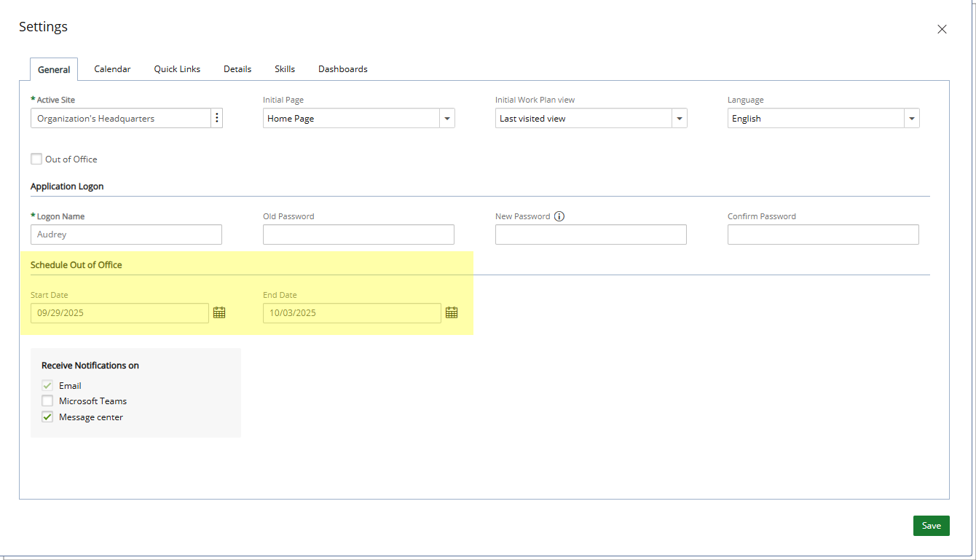Open the Skills tab
The width and height of the screenshot is (976, 560).
[x=285, y=68]
